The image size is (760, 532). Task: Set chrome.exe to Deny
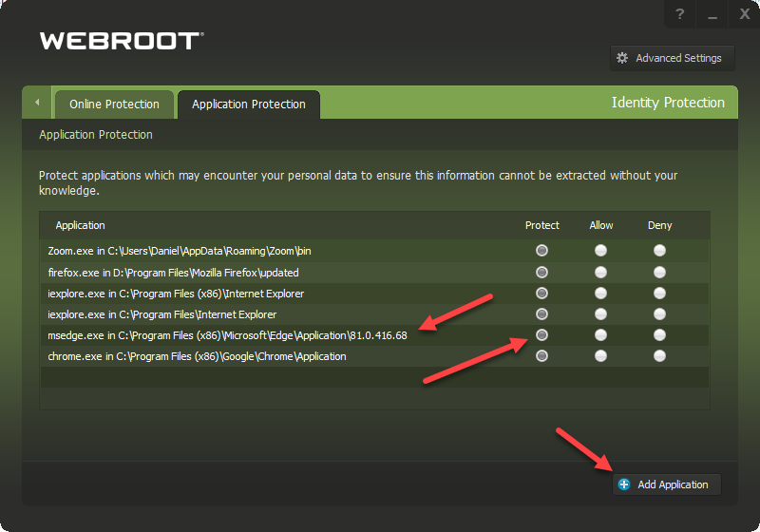click(x=659, y=356)
